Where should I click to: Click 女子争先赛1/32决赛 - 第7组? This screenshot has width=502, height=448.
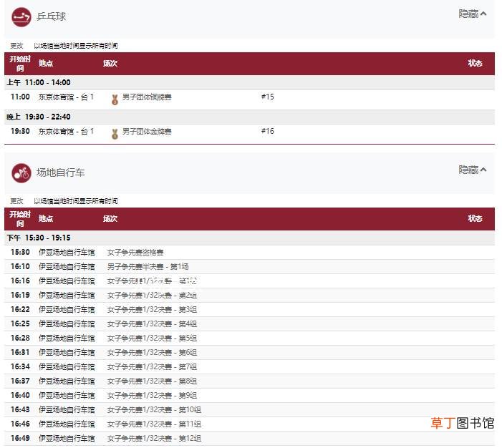coord(152,366)
